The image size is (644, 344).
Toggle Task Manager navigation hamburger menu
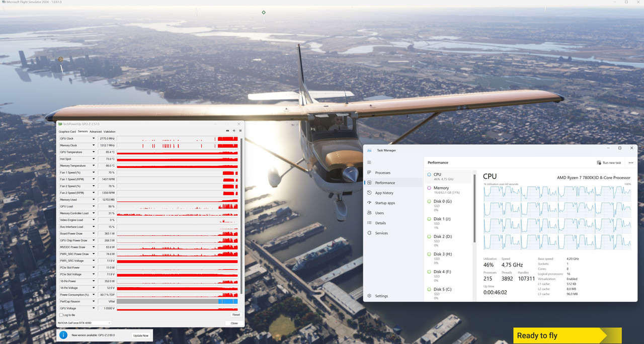tap(369, 162)
